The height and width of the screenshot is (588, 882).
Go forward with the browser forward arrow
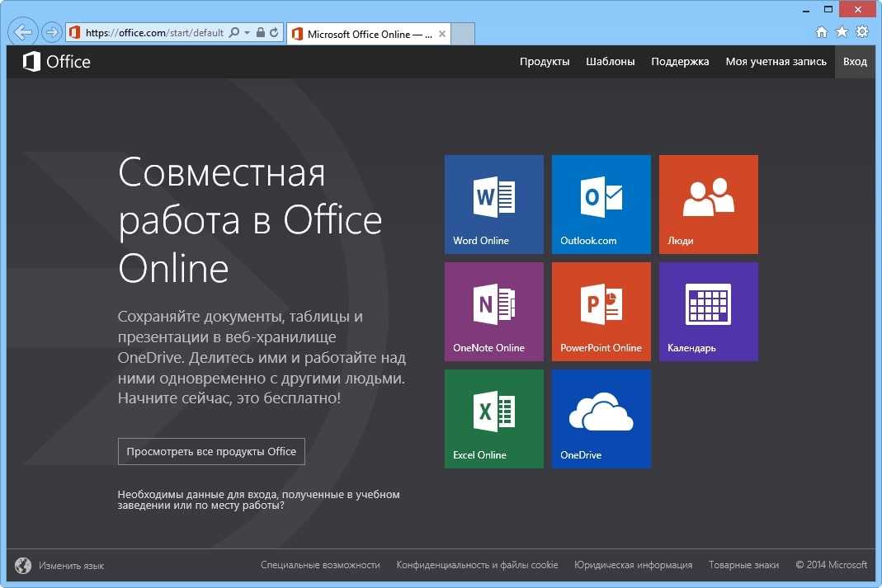[52, 32]
